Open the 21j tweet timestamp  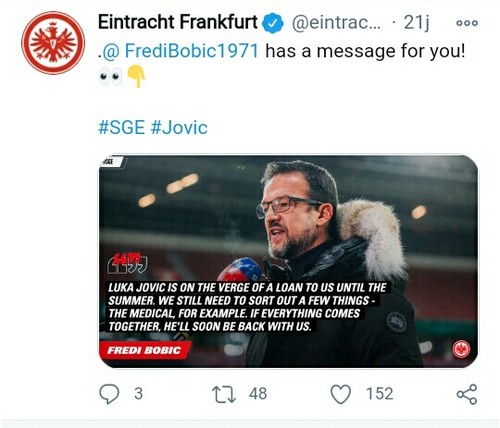[x=416, y=23]
